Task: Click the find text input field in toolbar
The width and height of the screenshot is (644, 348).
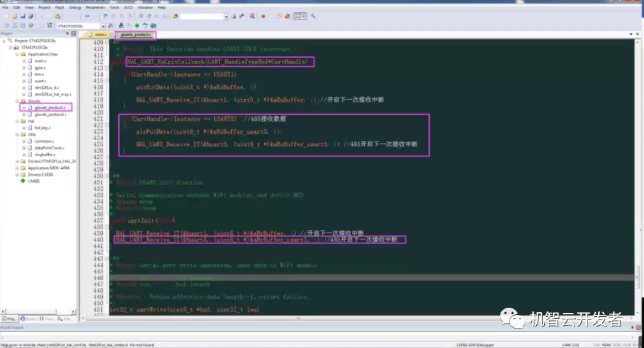Action: 201,16
